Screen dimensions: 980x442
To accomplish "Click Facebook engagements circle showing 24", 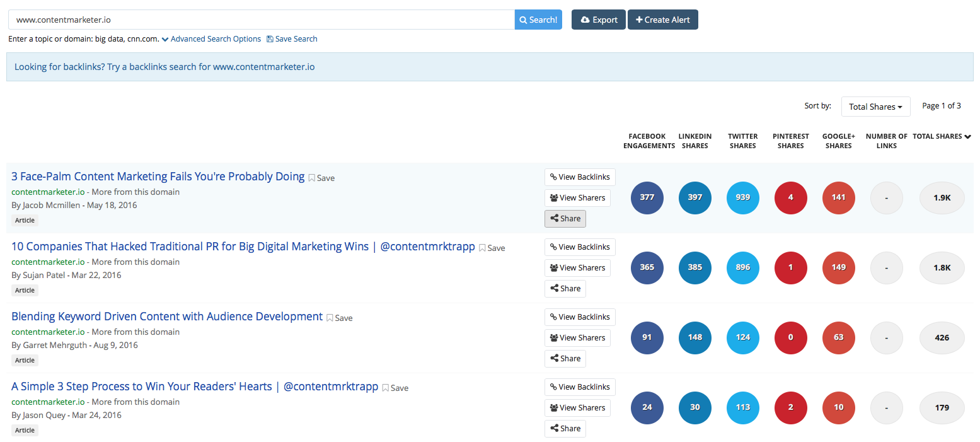I will point(647,407).
